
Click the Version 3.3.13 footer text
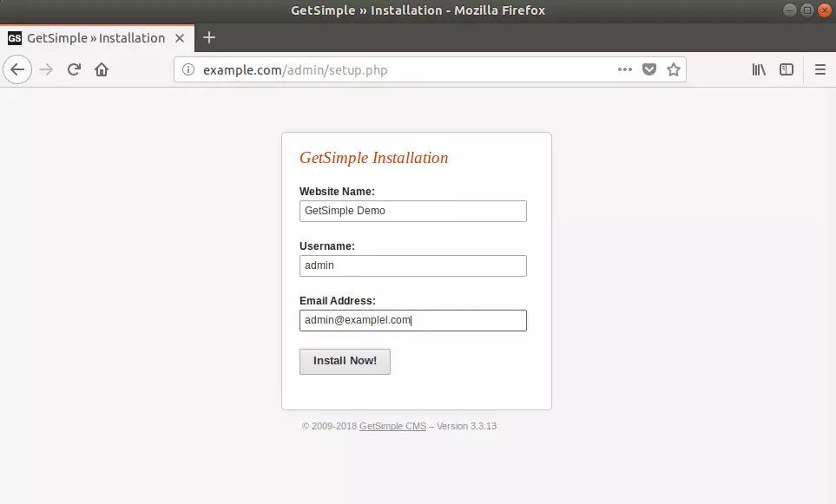point(466,426)
